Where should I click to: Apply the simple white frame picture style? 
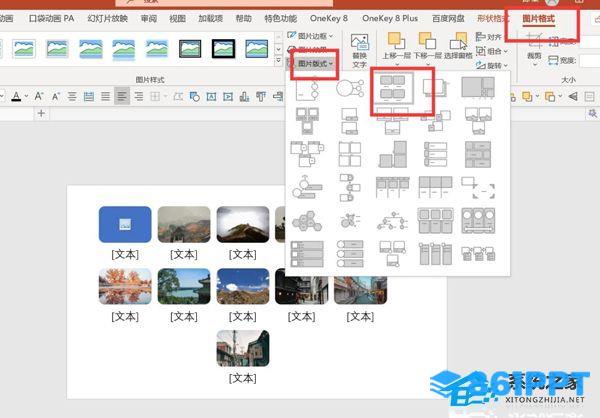tap(24, 49)
